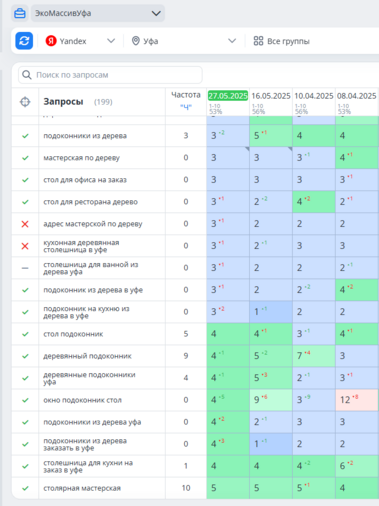Click dash status for столешница для ванной из дерева уфа
379x506 pixels.
25,268
